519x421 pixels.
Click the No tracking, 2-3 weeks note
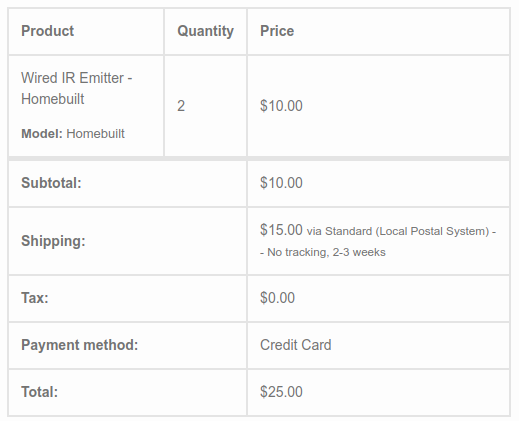(326, 252)
